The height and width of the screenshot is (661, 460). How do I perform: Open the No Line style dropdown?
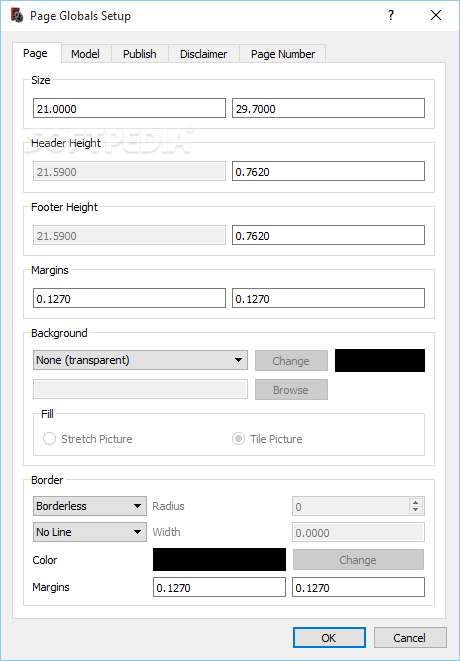pyautogui.click(x=90, y=532)
